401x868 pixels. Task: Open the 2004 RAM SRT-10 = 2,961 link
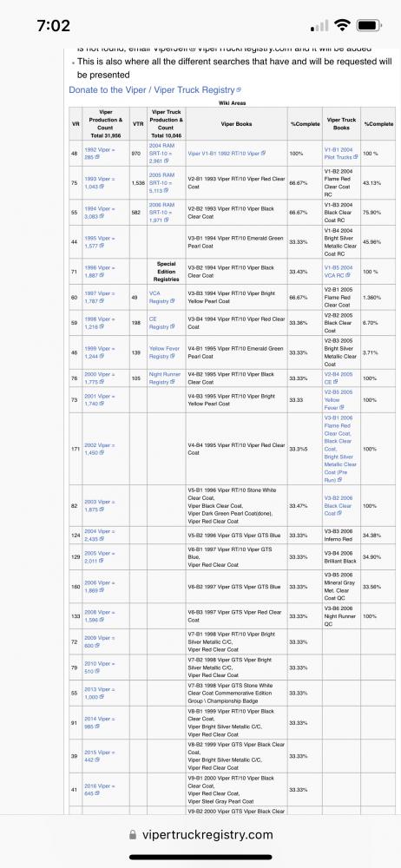[x=163, y=153]
